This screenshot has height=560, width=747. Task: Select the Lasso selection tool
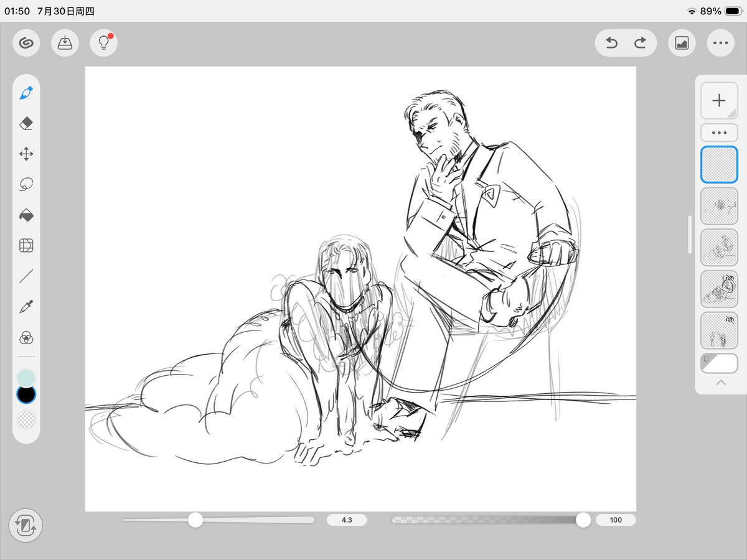pos(26,184)
